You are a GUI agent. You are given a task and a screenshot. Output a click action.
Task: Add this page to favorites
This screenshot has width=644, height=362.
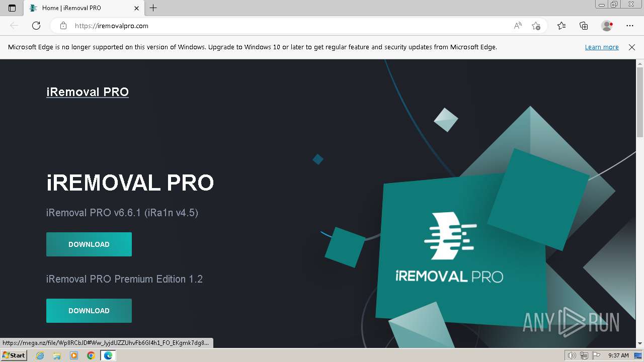point(536,26)
